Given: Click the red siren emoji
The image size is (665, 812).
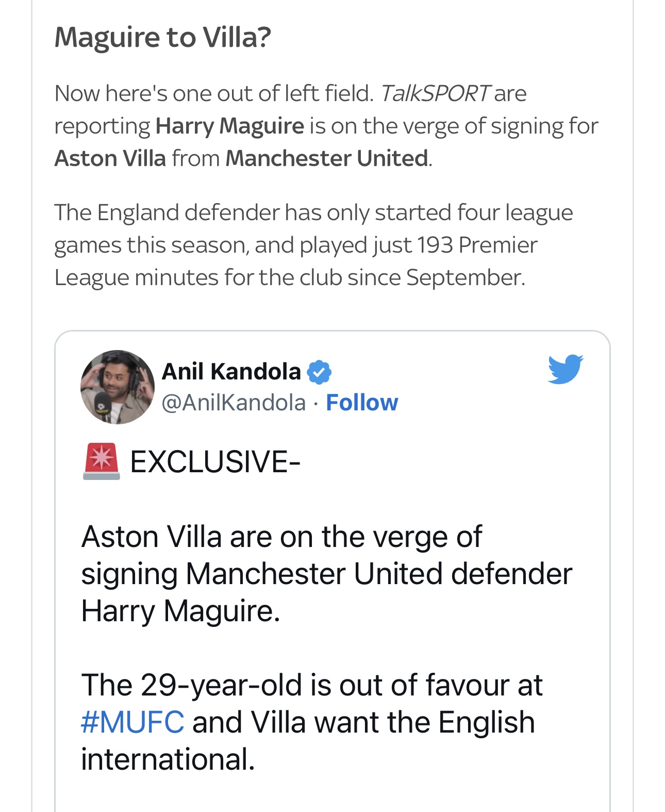Looking at the screenshot, I should [x=102, y=461].
